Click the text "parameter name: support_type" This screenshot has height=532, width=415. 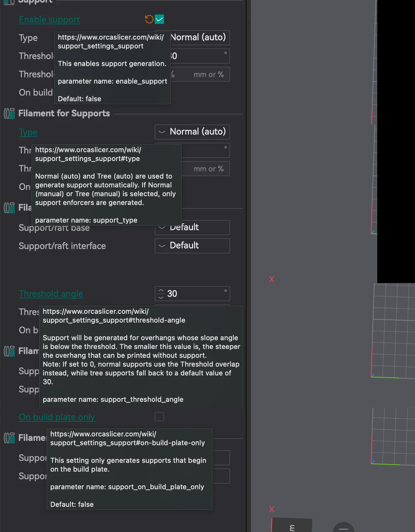pos(86,220)
